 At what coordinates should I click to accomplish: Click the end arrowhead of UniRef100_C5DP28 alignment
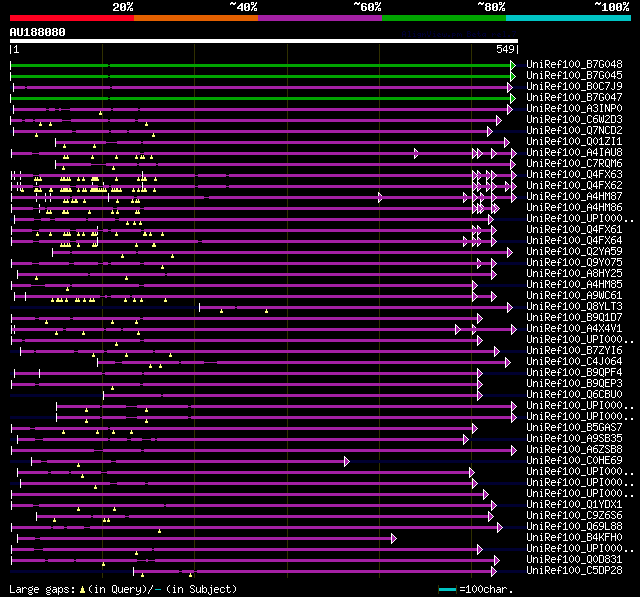494,572
